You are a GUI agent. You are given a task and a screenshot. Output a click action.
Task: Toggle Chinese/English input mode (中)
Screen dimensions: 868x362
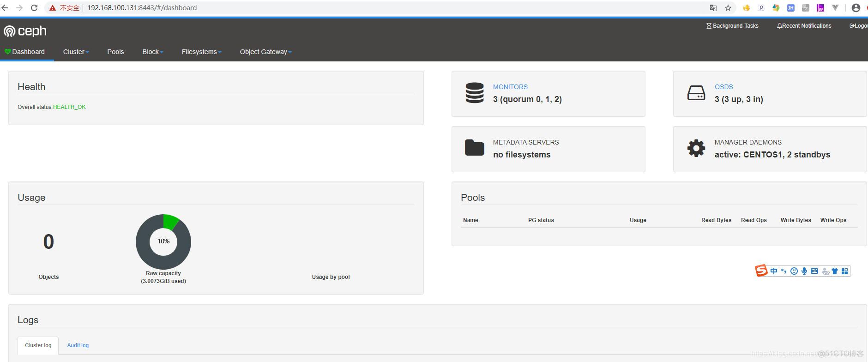[x=774, y=271]
